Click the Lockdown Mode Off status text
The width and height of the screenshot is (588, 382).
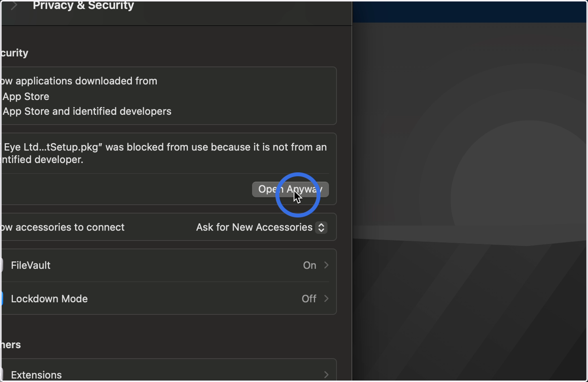(x=309, y=299)
